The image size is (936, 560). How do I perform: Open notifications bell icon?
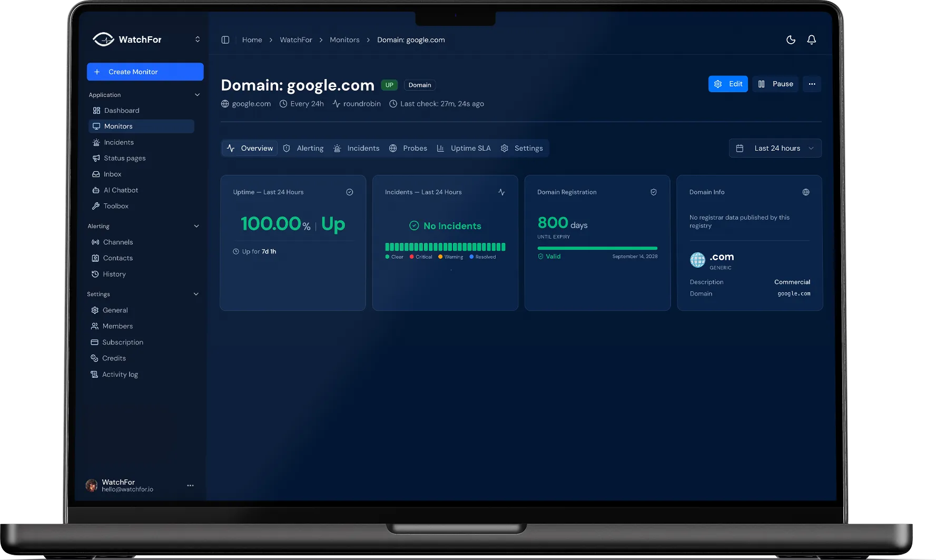coord(812,40)
